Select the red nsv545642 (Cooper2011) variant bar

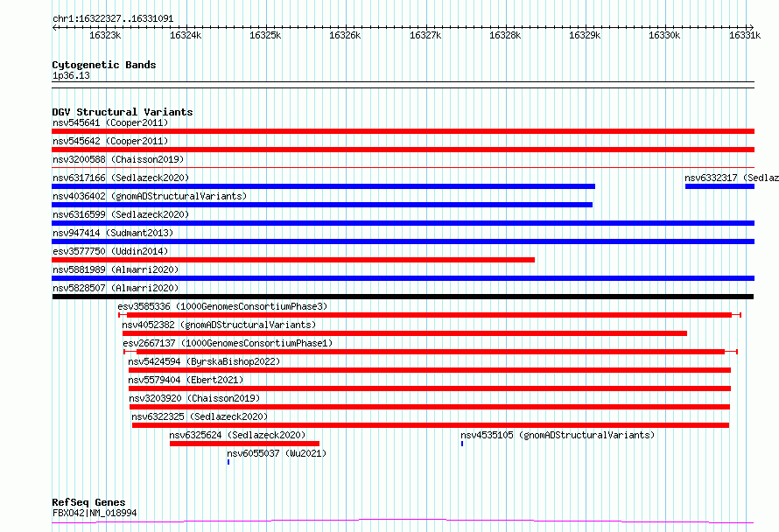pos(403,150)
